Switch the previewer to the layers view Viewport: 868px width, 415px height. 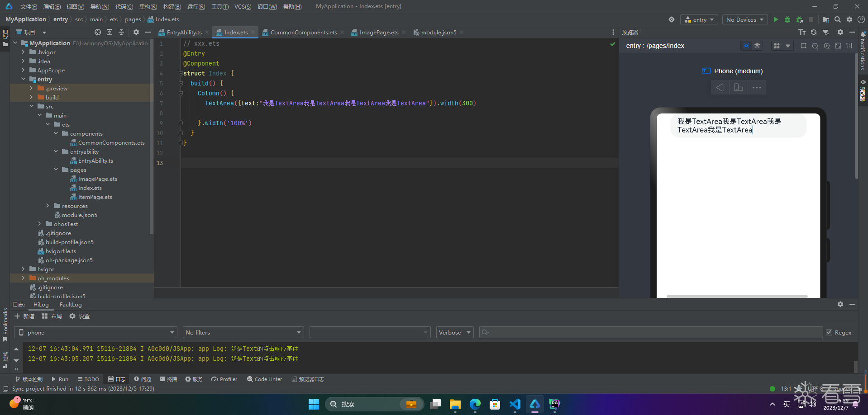[x=757, y=46]
